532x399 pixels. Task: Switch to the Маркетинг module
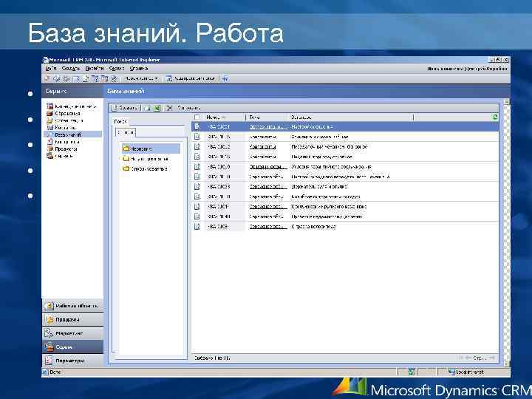click(72, 333)
